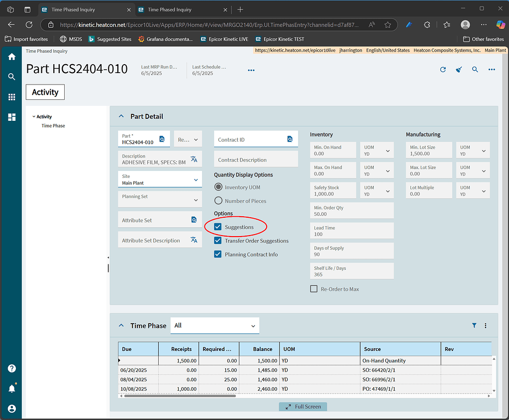
Task: Click the translate icon beside the Description field
Action: [195, 159]
